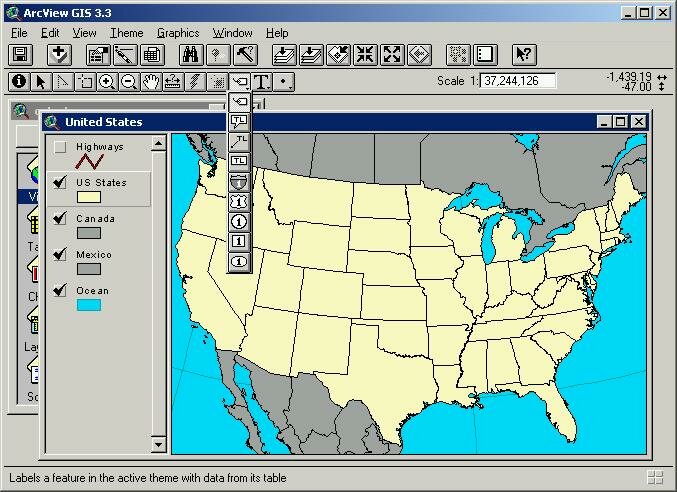Choose the banner label tool in palette

click(x=239, y=161)
